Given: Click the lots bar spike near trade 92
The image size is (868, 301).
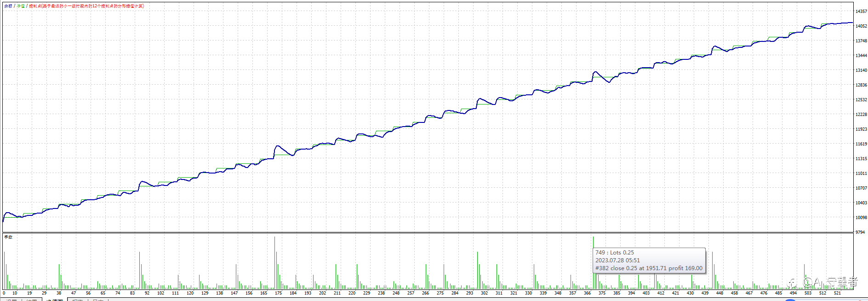Looking at the screenshot, I should 140,271.
